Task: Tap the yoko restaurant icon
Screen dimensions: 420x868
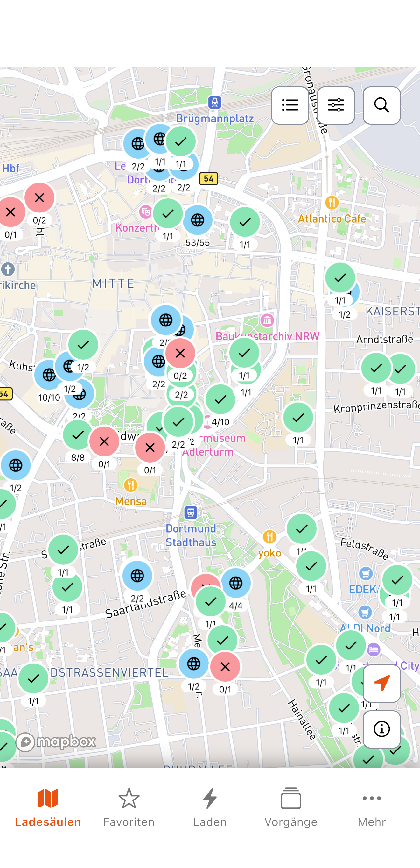Action: (269, 537)
